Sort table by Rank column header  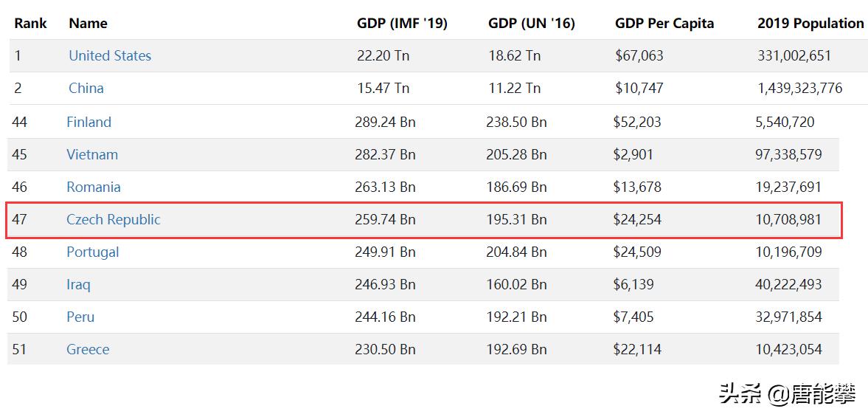click(30, 24)
